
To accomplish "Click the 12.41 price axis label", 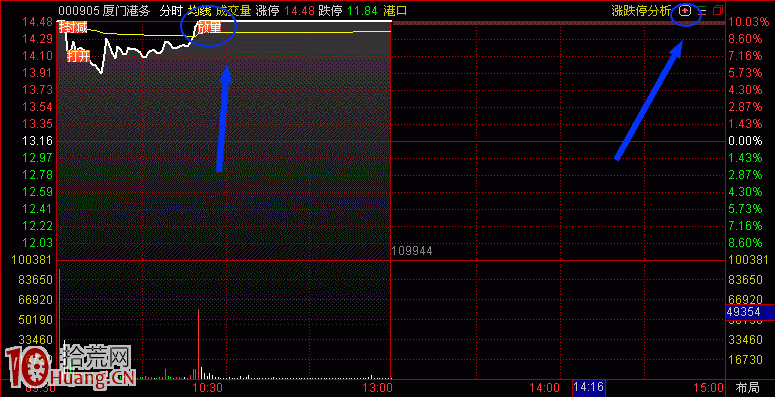I will coord(39,209).
